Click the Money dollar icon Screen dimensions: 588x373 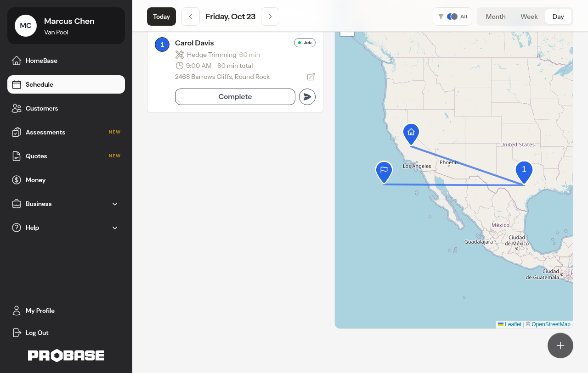[17, 180]
